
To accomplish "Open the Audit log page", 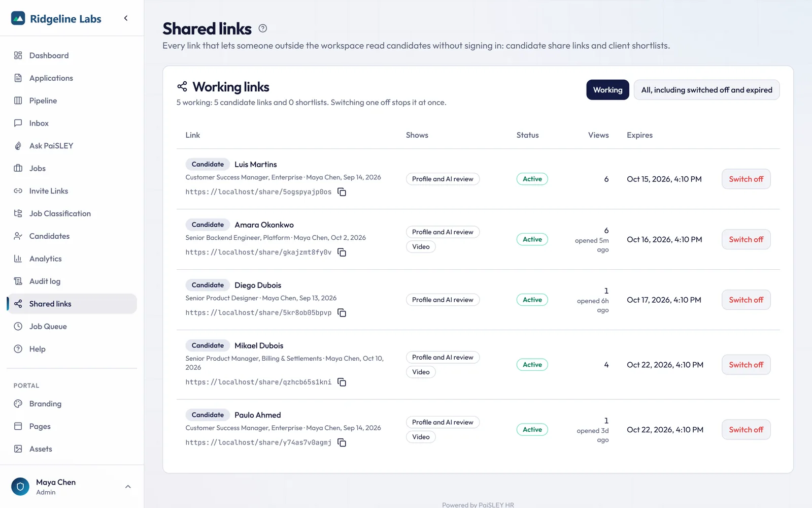I will [72, 281].
